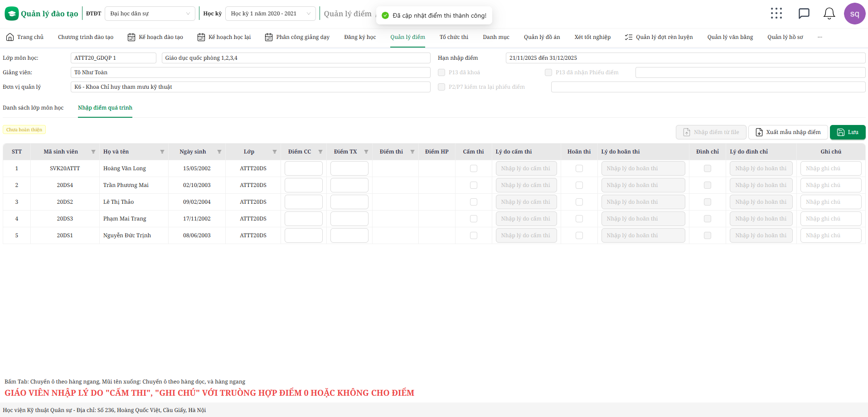This screenshot has width=868, height=417.
Task: Go to Quản lý điểm menu tab
Action: point(408,37)
